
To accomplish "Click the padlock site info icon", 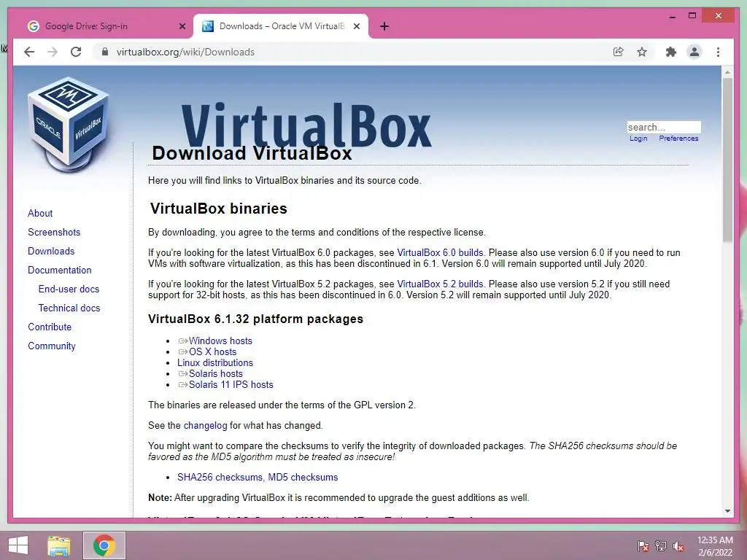I will (x=105, y=52).
